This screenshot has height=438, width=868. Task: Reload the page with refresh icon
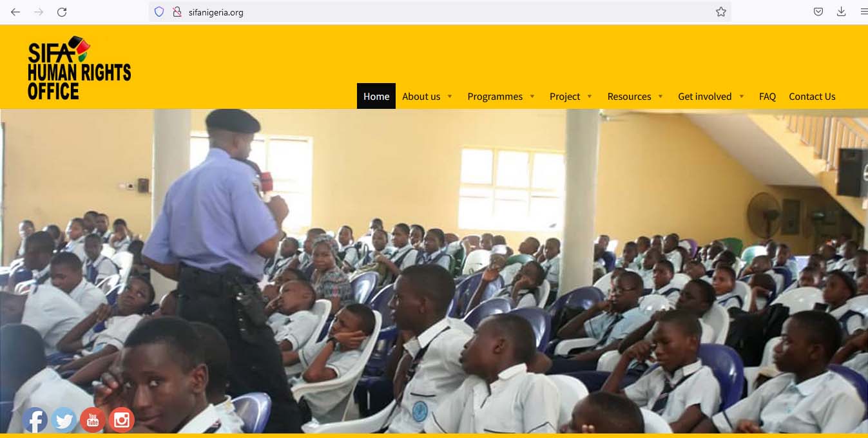pyautogui.click(x=62, y=12)
